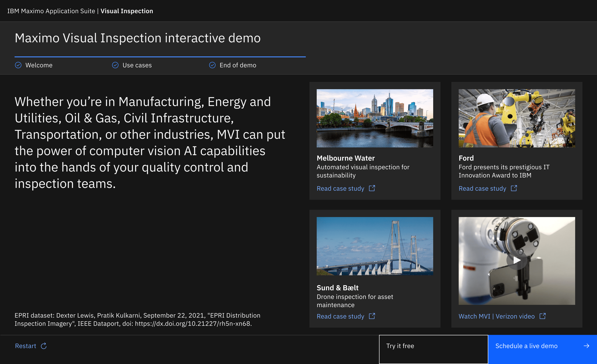Click the Melbourne skyline thumbnail image
The width and height of the screenshot is (597, 364).
pos(375,118)
